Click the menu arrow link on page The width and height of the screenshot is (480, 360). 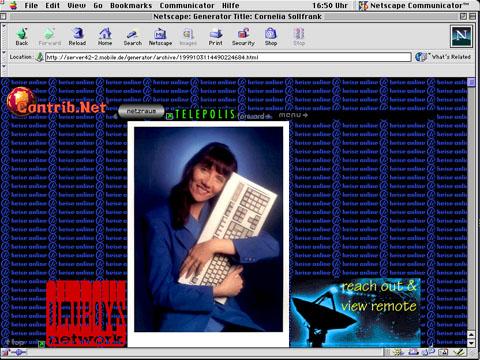293,115
